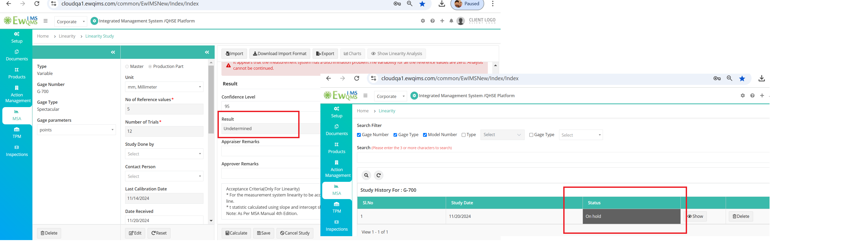Open TPM in the right window sidebar
868x250 pixels.
(x=336, y=208)
